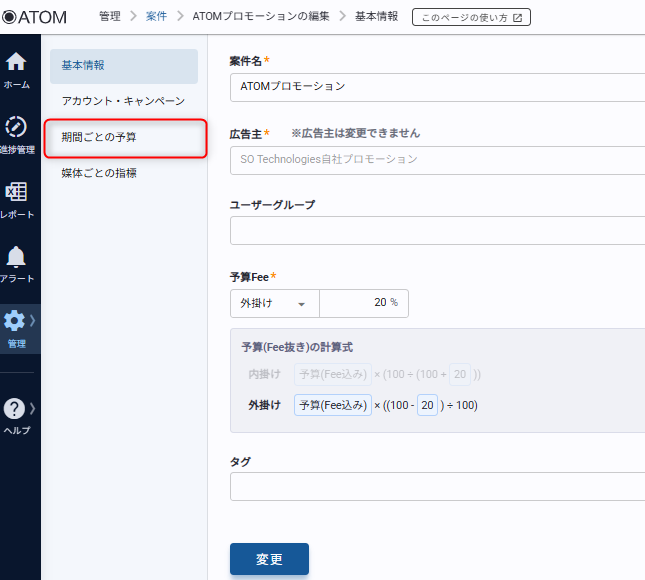Open the 期間ごとの予算 tab
This screenshot has height=580, width=645.
(124, 137)
